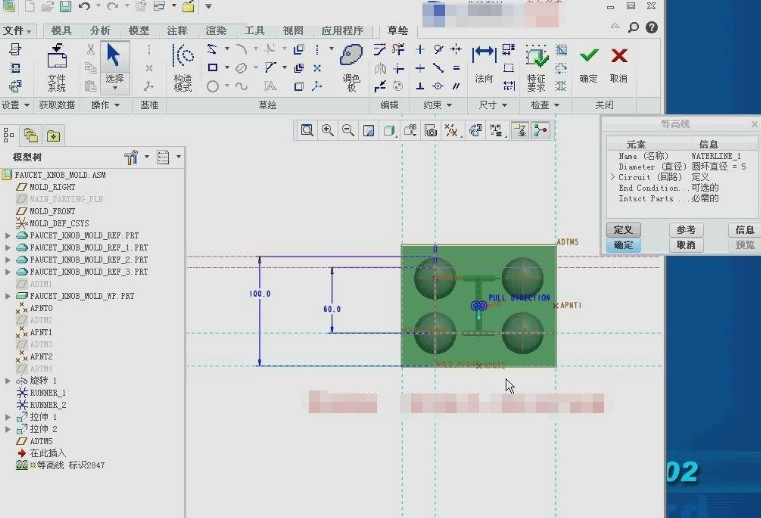Open 文件系统 file system import

[57, 67]
